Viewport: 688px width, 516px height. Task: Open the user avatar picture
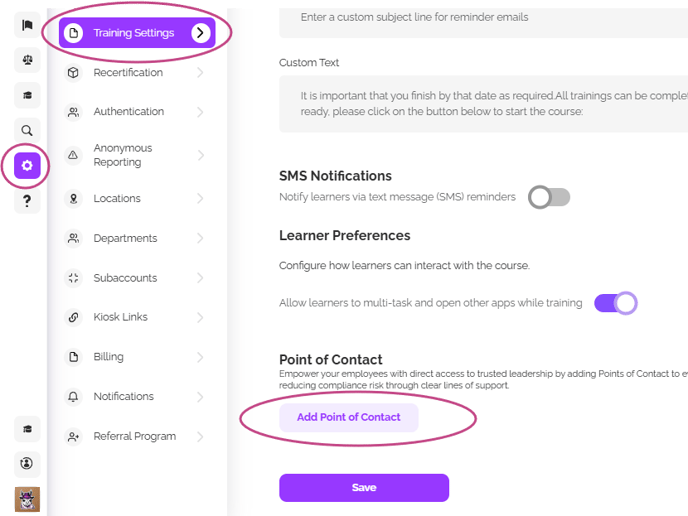coord(27,499)
